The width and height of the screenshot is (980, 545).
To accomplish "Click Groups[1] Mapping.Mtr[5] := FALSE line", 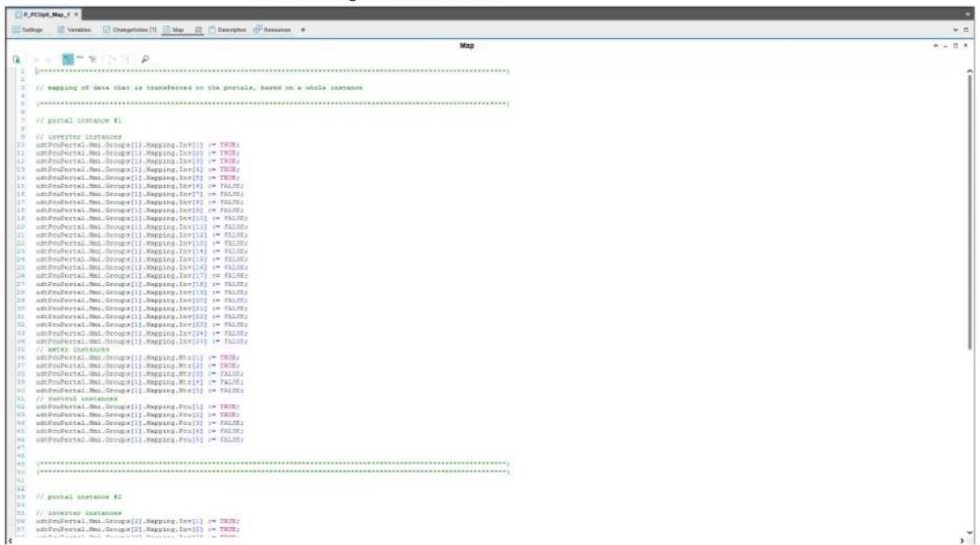I will (139, 390).
